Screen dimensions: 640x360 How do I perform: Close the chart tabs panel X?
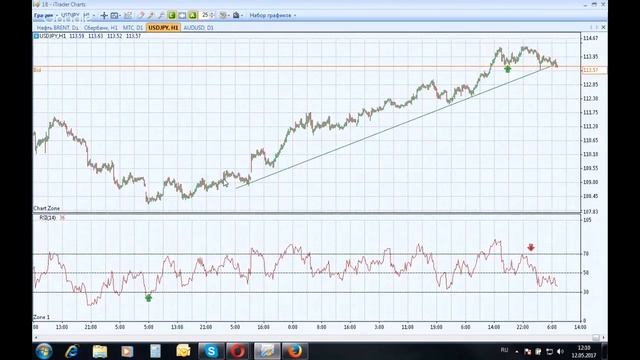pyautogui.click(x=603, y=27)
